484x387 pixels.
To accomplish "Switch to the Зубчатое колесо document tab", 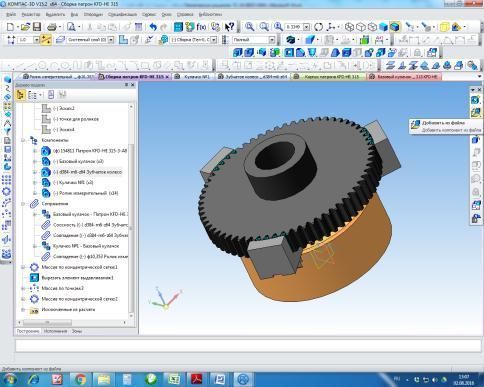I will 253,77.
